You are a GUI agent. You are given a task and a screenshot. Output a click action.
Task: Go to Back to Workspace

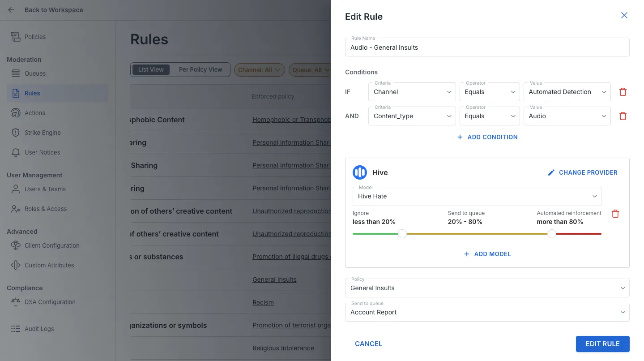pyautogui.click(x=54, y=10)
